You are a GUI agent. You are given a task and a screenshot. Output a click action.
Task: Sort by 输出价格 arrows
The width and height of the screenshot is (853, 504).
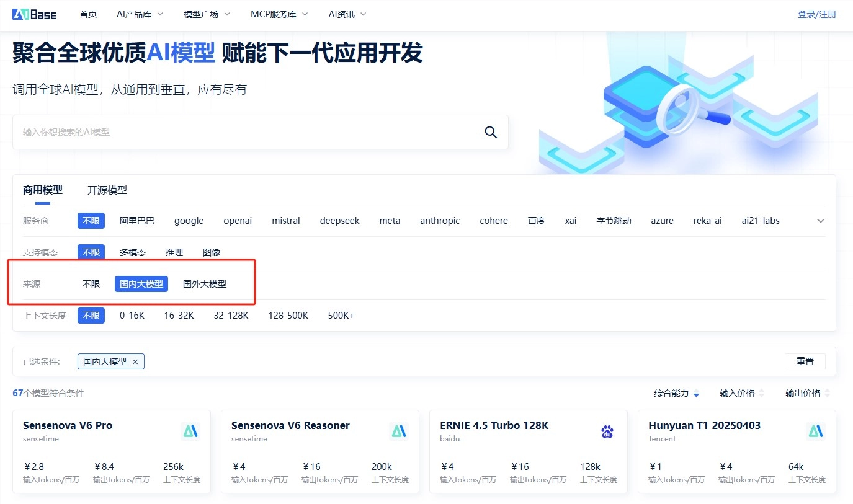[828, 393]
